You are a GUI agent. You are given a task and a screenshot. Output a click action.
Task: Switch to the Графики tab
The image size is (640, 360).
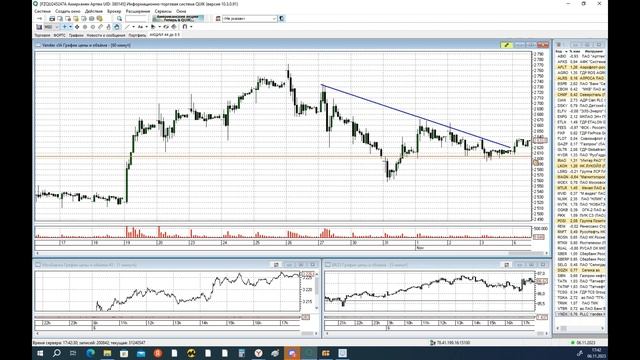point(76,35)
